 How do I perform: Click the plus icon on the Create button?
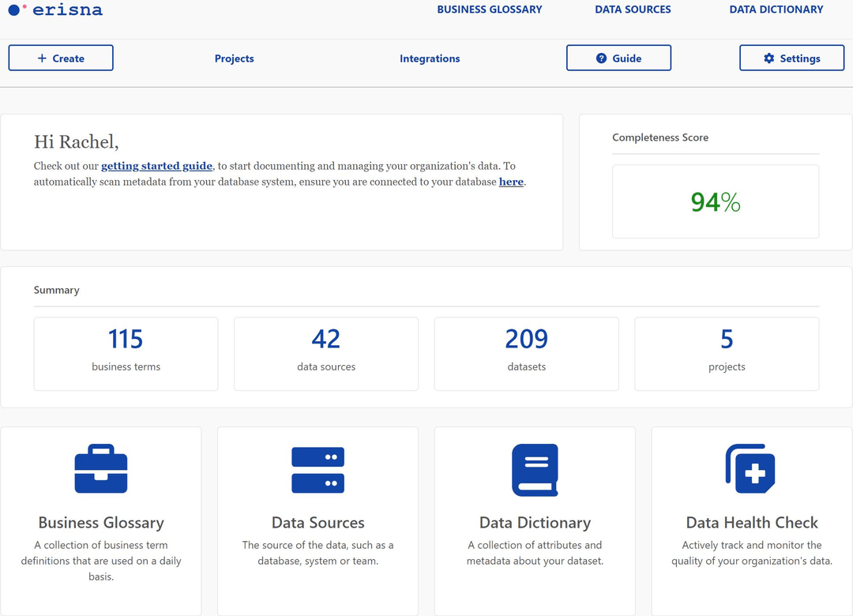tap(42, 58)
